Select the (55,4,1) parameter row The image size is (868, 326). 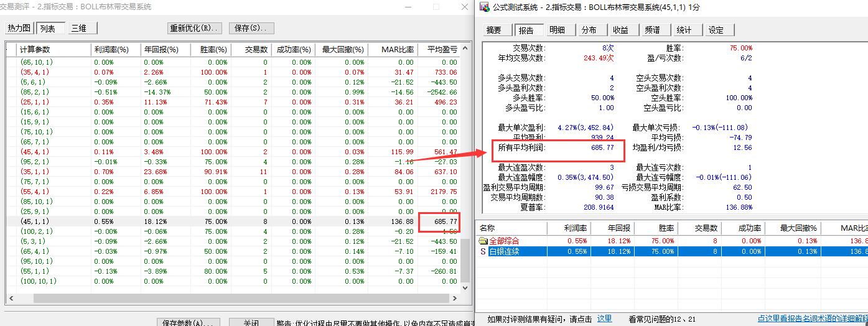[233, 192]
